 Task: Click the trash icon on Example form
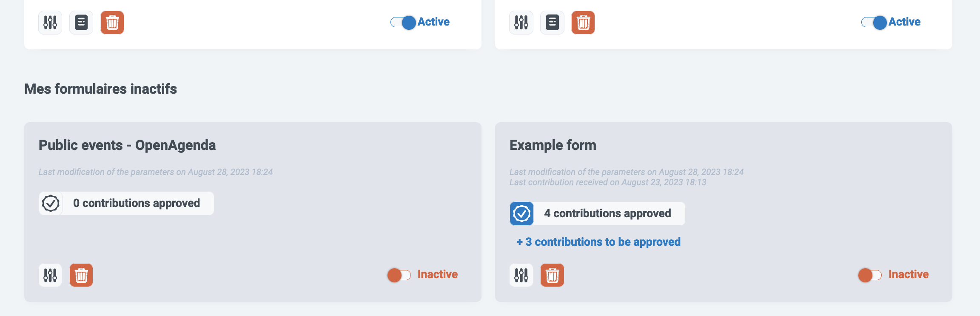point(552,275)
